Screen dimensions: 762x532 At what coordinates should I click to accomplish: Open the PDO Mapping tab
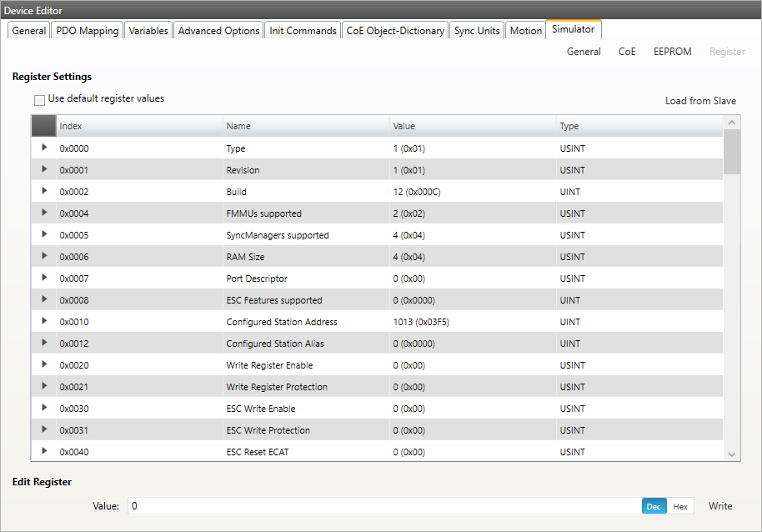87,31
